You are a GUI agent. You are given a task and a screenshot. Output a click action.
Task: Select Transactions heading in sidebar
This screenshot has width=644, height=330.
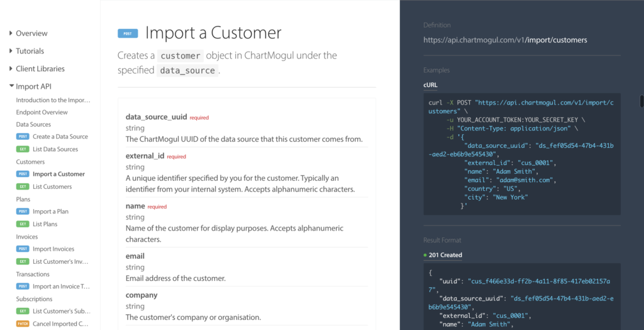33,274
